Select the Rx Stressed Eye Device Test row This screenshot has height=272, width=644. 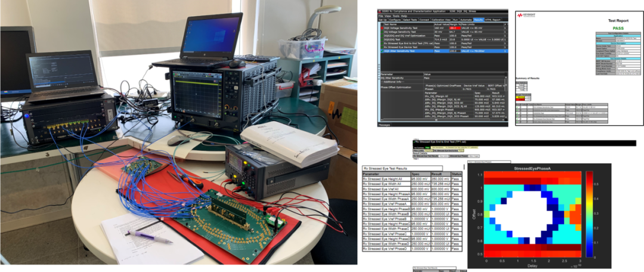click(x=444, y=47)
